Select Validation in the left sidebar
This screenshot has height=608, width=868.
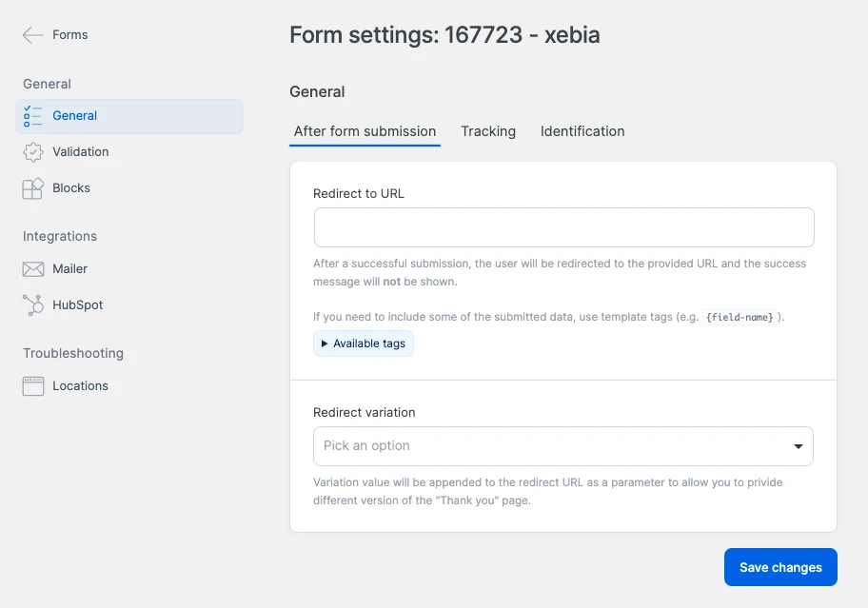click(82, 151)
